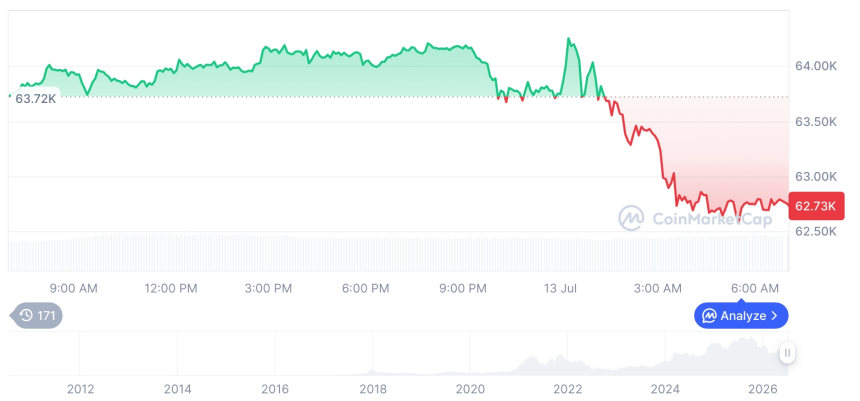Click the red 62.73K current price tag

pos(816,206)
